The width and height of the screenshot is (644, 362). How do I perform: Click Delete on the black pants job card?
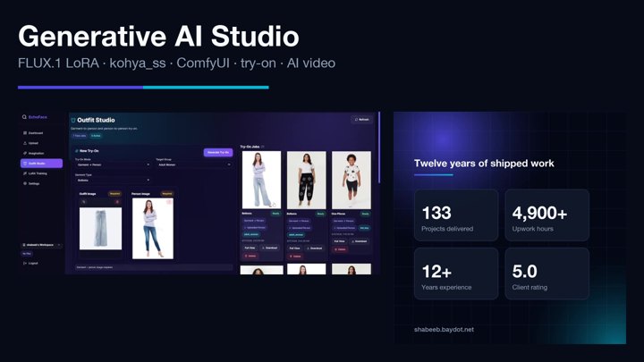295,257
